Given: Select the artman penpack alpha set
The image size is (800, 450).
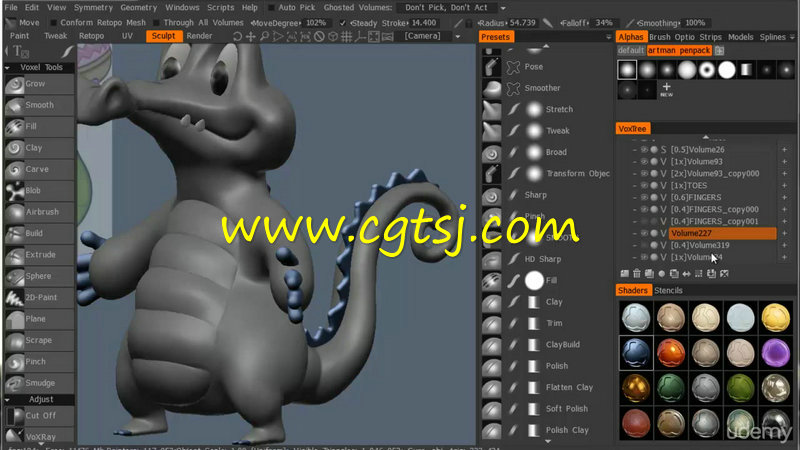Looking at the screenshot, I should click(679, 51).
